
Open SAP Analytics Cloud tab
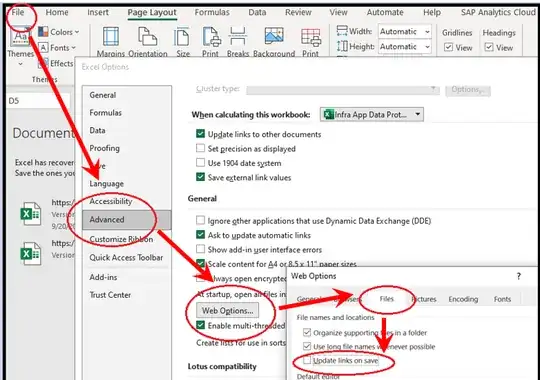[x=499, y=12]
